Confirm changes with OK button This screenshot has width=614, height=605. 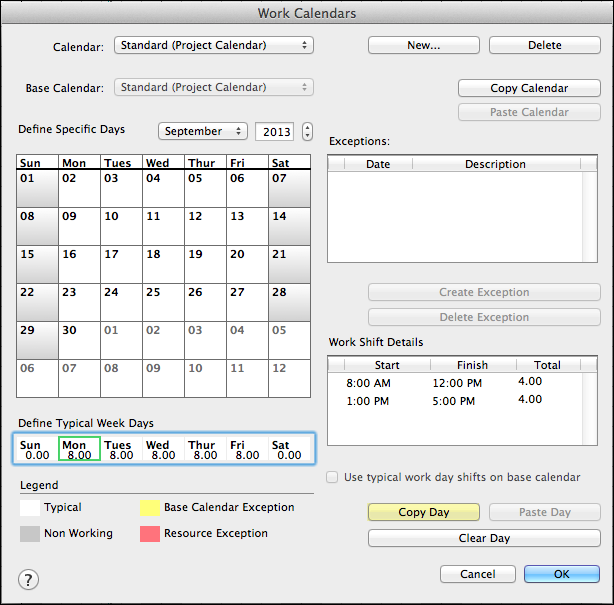[561, 574]
